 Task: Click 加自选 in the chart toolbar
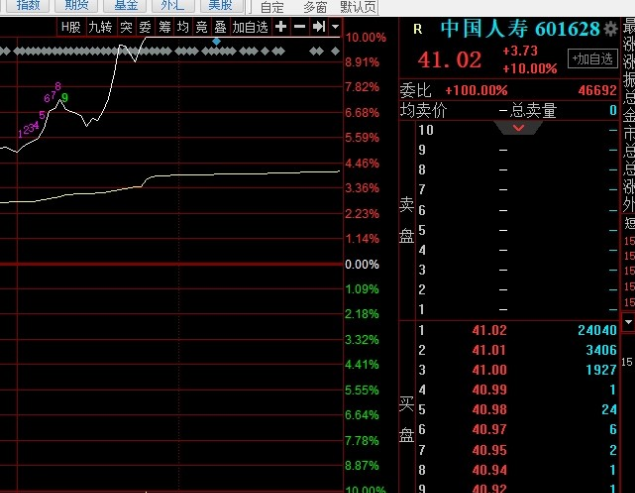point(250,27)
